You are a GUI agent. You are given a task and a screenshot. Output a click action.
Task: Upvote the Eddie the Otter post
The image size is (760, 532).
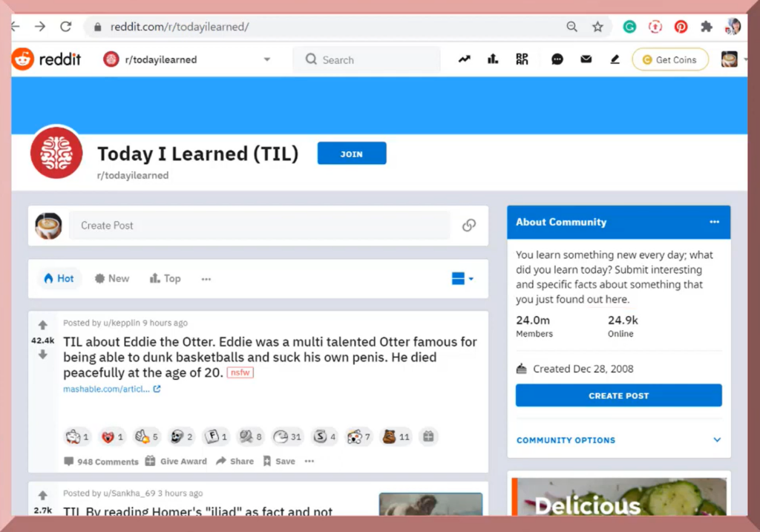tap(42, 325)
